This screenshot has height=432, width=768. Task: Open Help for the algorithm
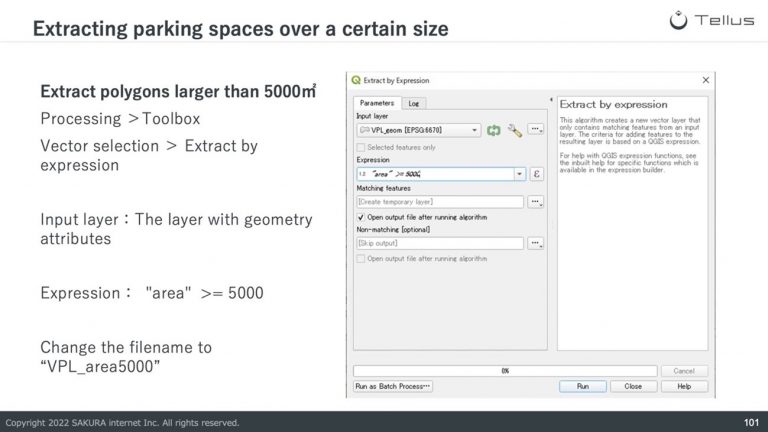(x=684, y=386)
